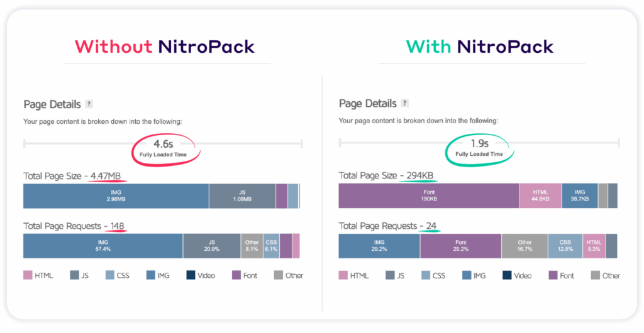Select the IMG 2.98MB page size segment
644x333 pixels.
[x=116, y=196]
